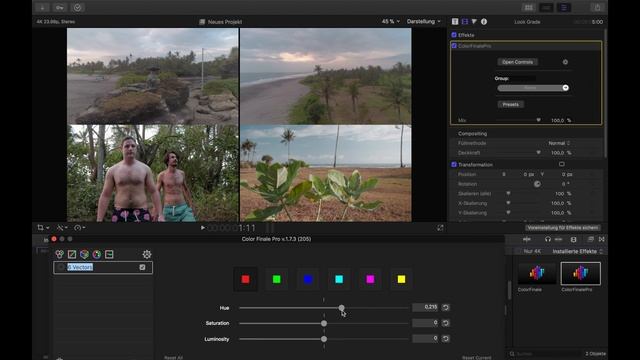
Task: Click the Reset Current button
Action: [x=476, y=358]
